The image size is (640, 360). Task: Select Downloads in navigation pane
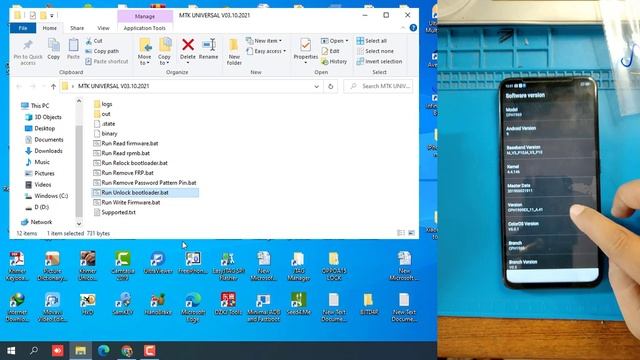pos(44,151)
